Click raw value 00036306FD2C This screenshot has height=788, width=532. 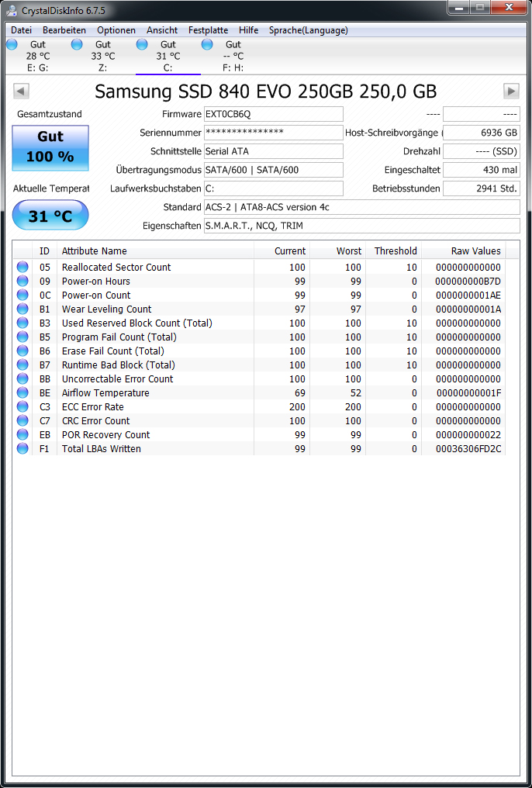(468, 449)
